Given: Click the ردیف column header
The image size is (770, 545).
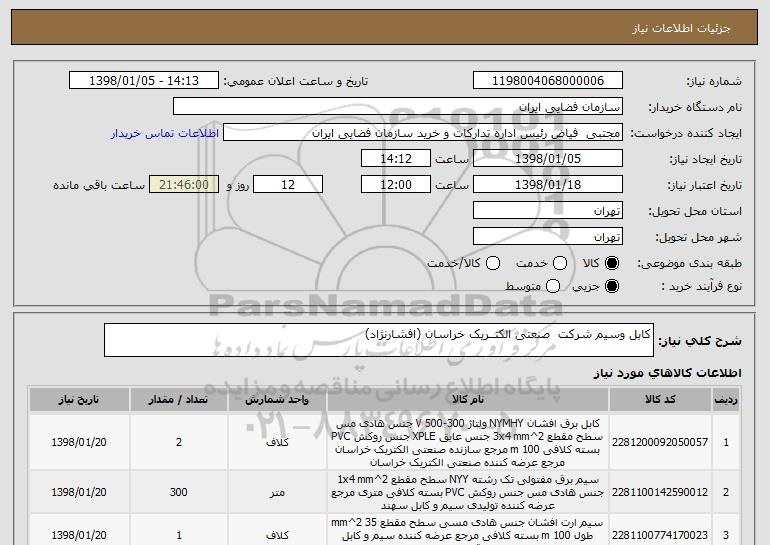Looking at the screenshot, I should coord(726,399).
